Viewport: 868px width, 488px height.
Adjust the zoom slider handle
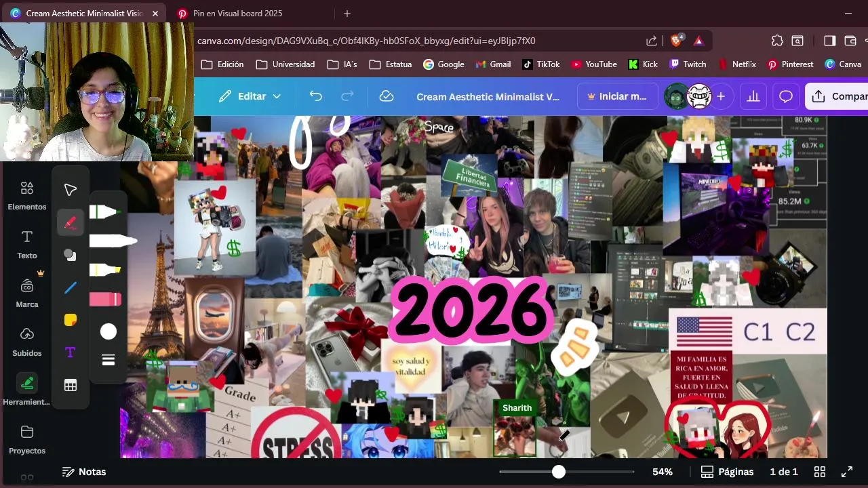click(558, 472)
